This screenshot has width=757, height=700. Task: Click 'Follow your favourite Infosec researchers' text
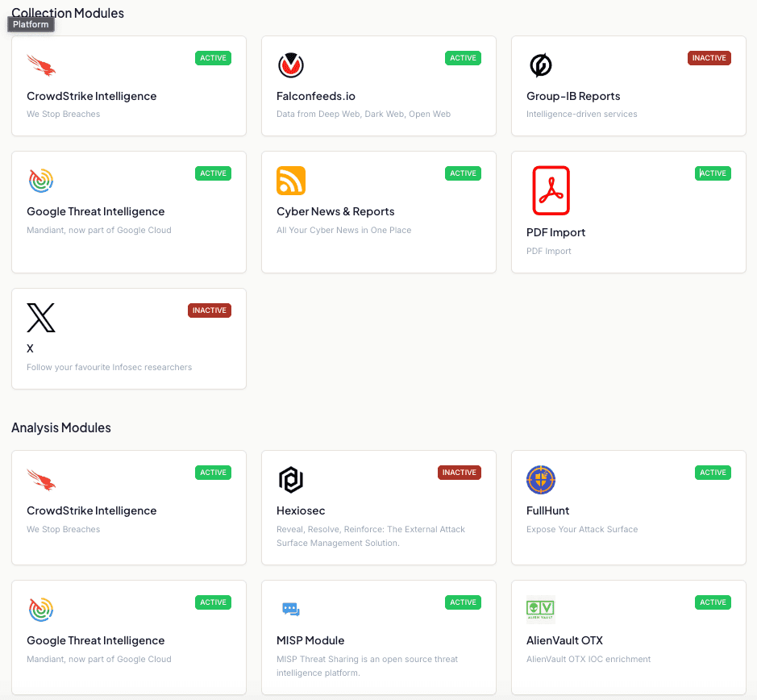pos(109,367)
